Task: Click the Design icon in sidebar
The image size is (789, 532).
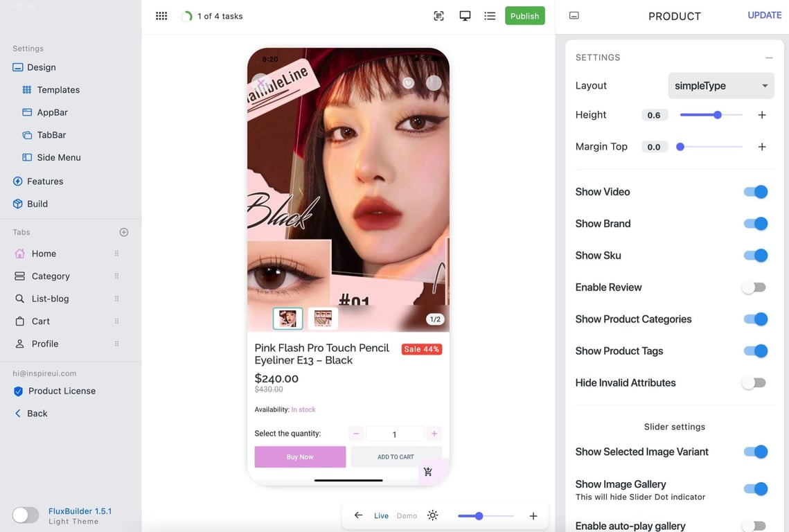Action: coord(17,67)
